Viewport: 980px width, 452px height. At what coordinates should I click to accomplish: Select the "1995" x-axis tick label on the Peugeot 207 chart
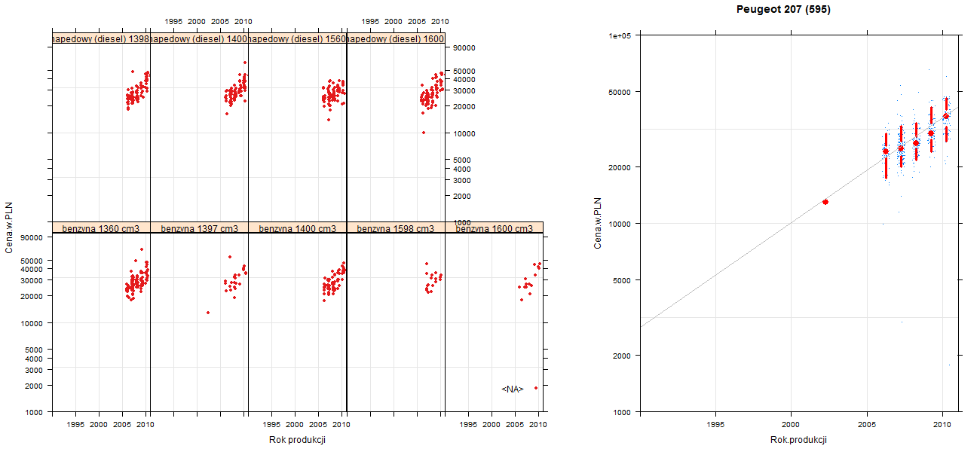coord(715,426)
